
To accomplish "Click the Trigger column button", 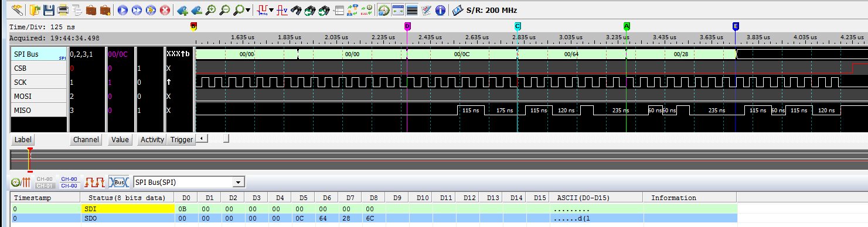I will [181, 140].
